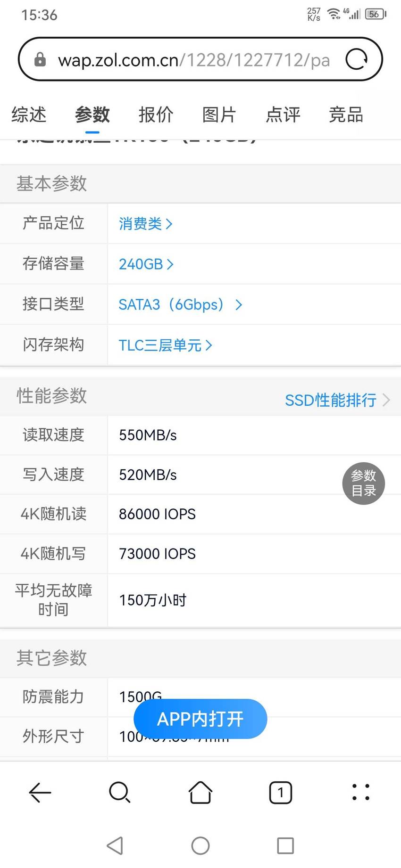Expand chevron next to SATA3（6Gbps）
Viewport: 401px width, 868px height.
tap(239, 304)
